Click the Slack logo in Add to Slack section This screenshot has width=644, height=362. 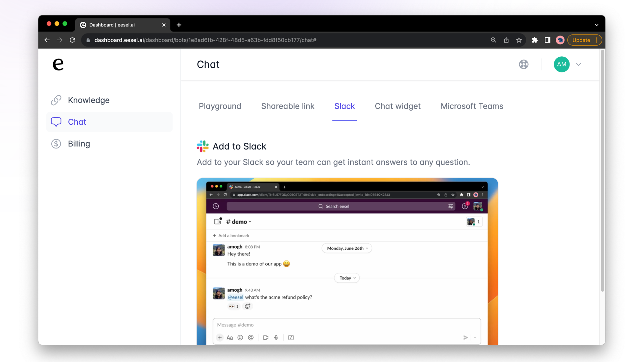(203, 146)
